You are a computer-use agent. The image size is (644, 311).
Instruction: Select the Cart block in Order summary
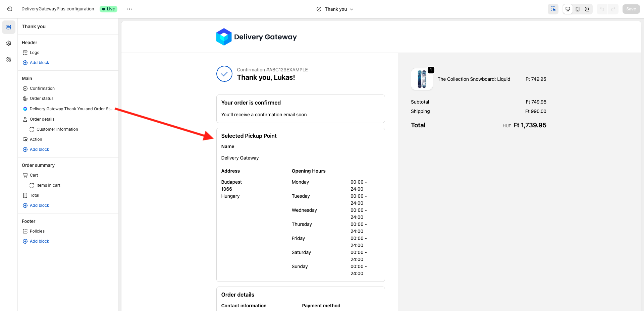(x=34, y=175)
